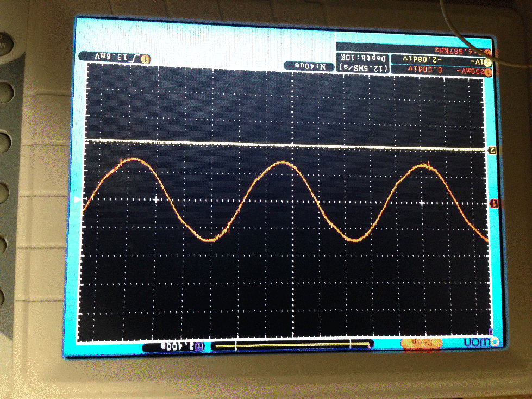This screenshot has height=399, width=532.
Task: Toggle channel 1 200mV readout box
Action: click(441, 70)
